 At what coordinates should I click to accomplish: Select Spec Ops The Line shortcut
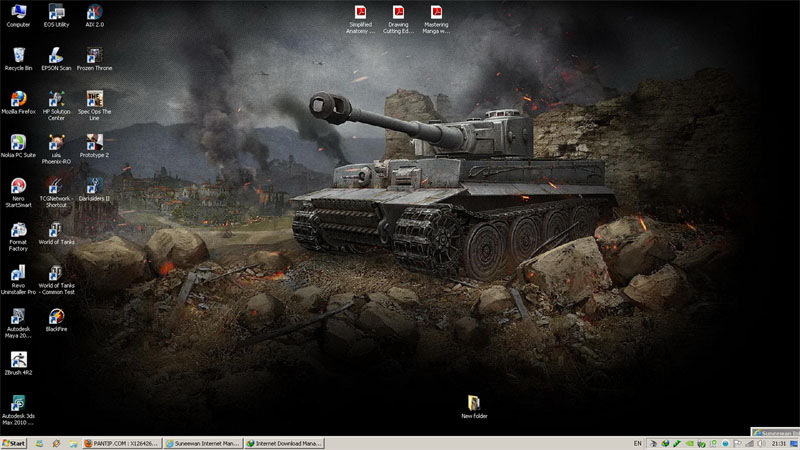[94, 106]
